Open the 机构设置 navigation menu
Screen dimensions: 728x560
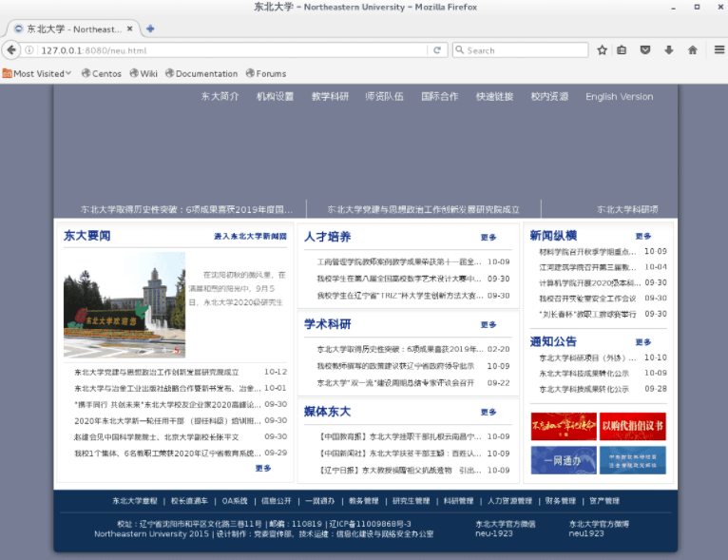275,97
